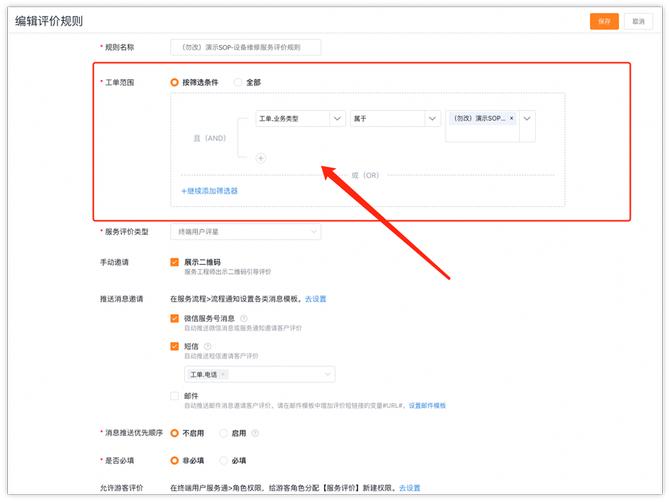Open the 设置邮件模板 link
This screenshot has width=670, height=502.
click(x=427, y=406)
